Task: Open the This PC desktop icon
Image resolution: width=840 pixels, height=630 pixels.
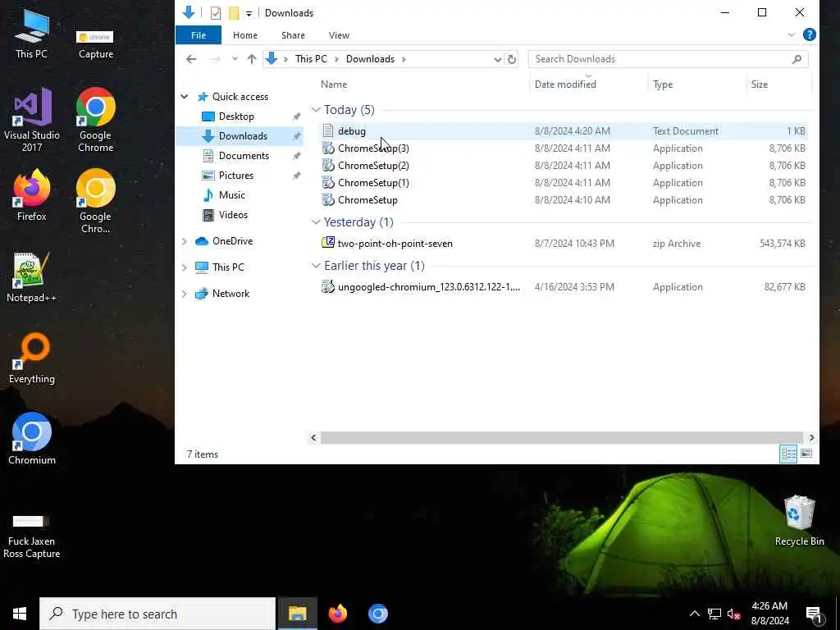Action: click(32, 33)
